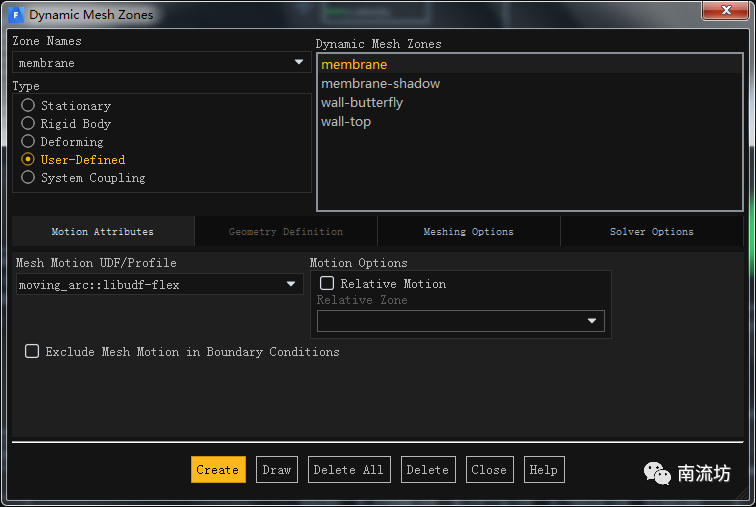Image resolution: width=756 pixels, height=507 pixels.
Task: Click the Fluent app icon in title bar
Action: (15, 14)
